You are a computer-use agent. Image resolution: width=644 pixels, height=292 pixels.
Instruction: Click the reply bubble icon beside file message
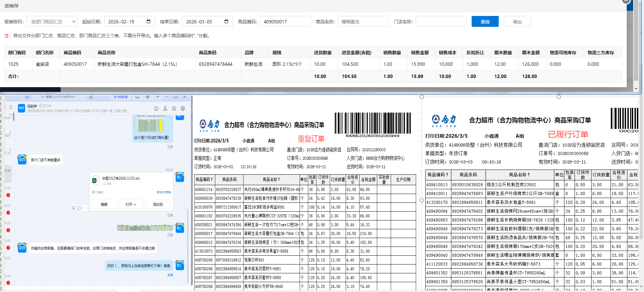coord(79,208)
